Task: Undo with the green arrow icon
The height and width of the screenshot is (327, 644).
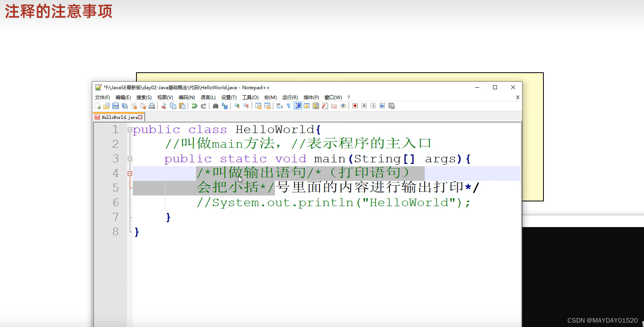Action: (x=194, y=106)
